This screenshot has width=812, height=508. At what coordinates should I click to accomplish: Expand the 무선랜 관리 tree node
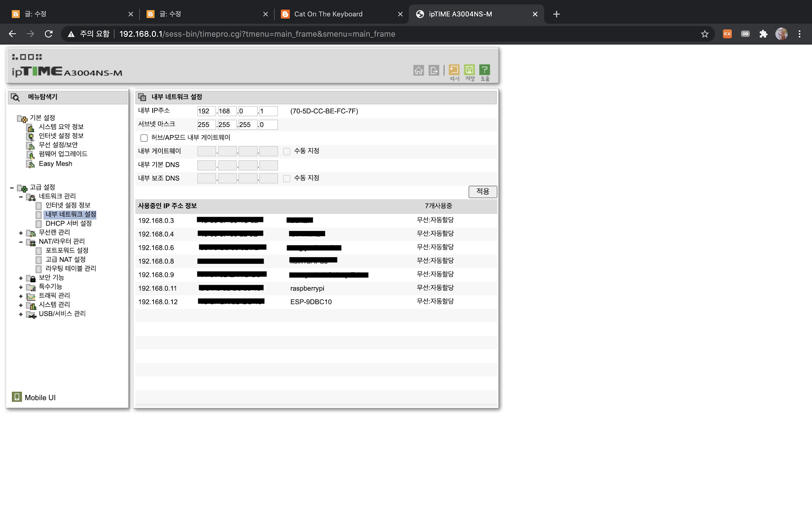click(x=21, y=233)
